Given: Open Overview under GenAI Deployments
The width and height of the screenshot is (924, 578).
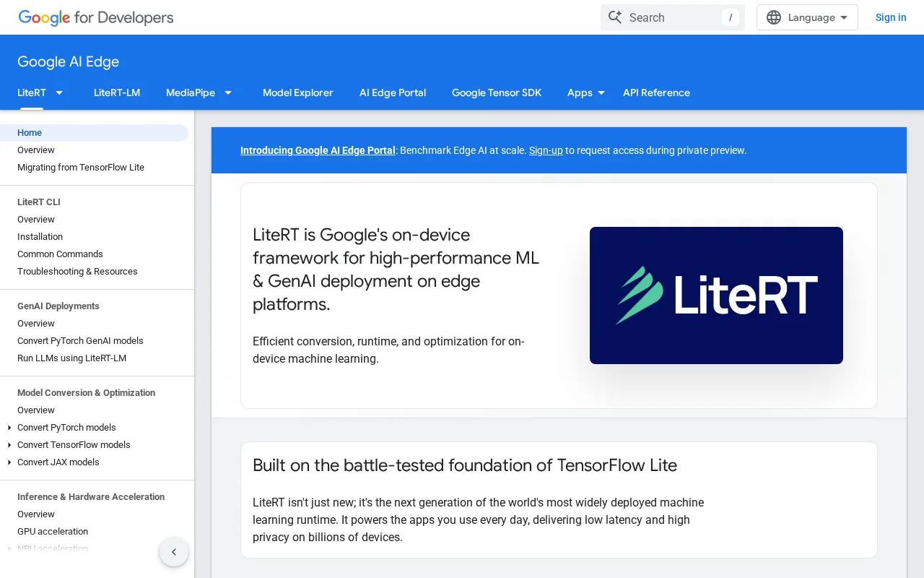Looking at the screenshot, I should 36,324.
